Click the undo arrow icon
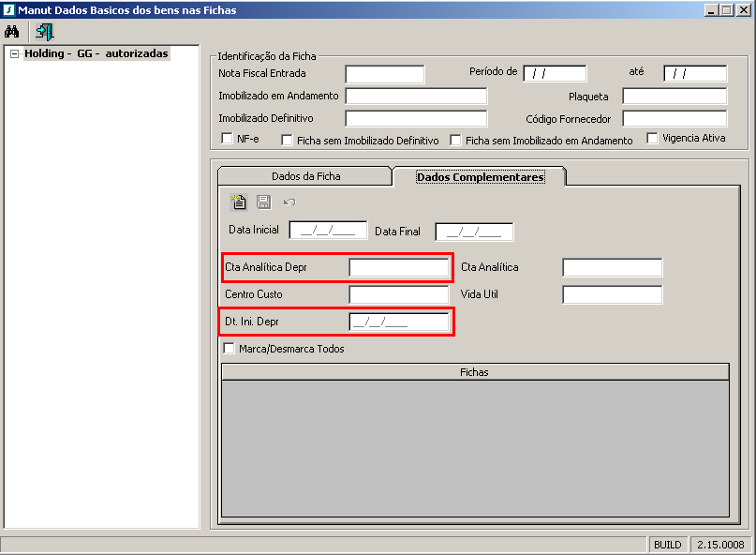The width and height of the screenshot is (756, 555). 289,202
